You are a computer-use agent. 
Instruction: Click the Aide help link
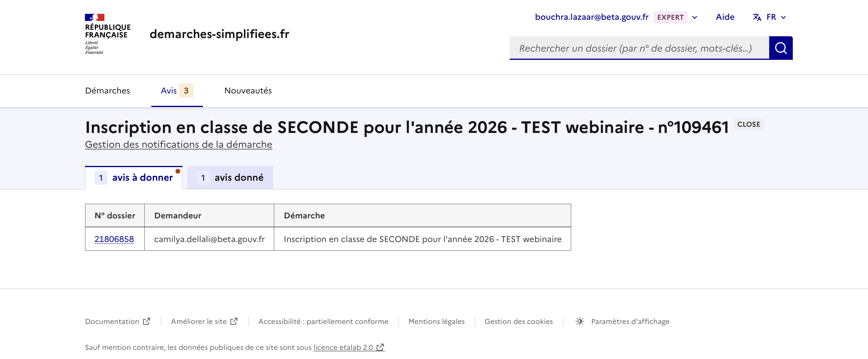(x=725, y=17)
